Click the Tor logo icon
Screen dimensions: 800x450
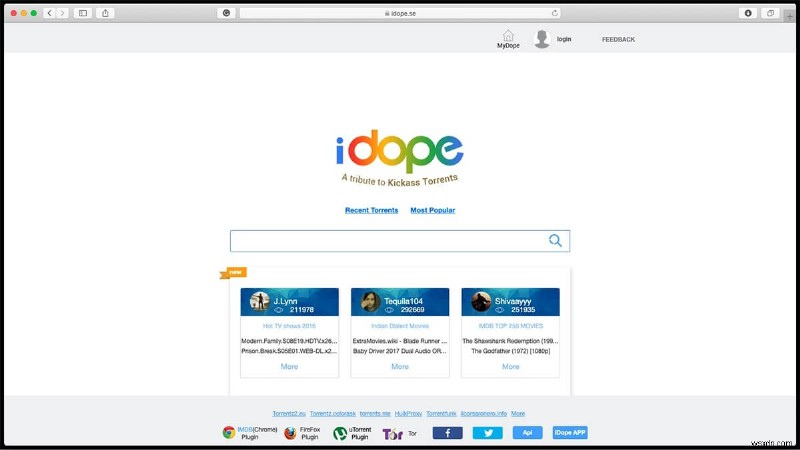[x=393, y=434]
